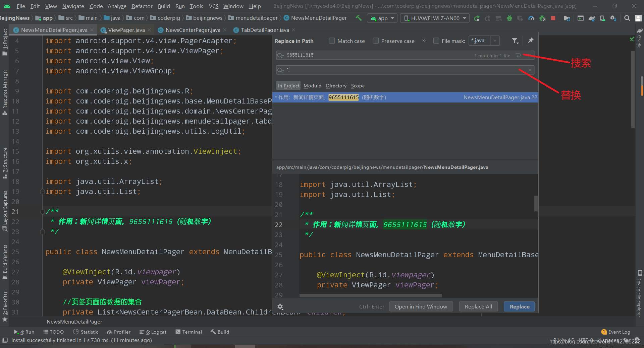
Task: Click the red Stop button
Action: point(553,18)
